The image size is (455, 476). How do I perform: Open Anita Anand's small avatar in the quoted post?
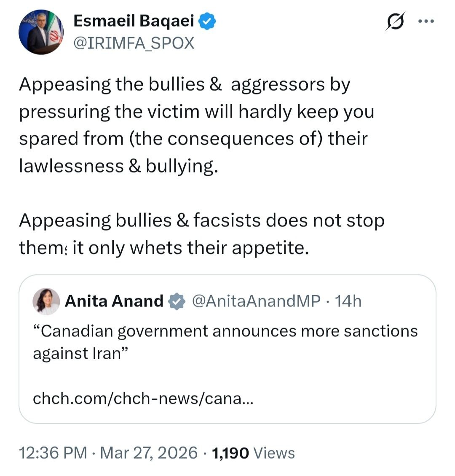coord(46,301)
